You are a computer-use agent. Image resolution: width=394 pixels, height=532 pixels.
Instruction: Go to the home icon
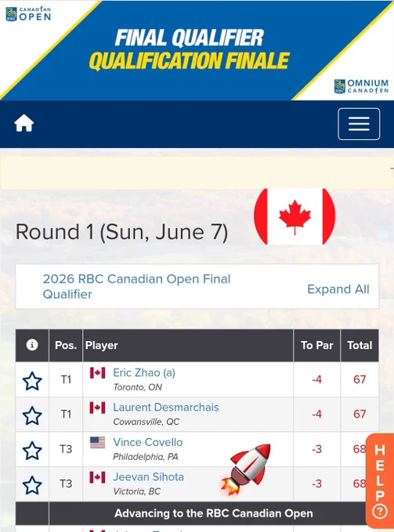(24, 123)
